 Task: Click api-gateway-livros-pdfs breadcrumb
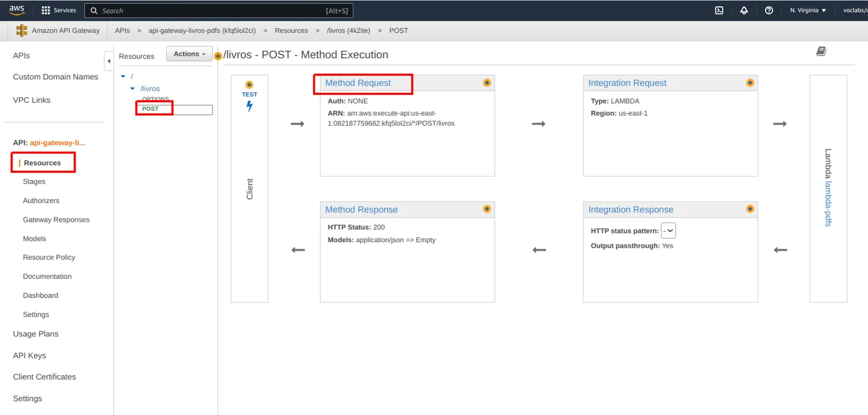coord(202,30)
